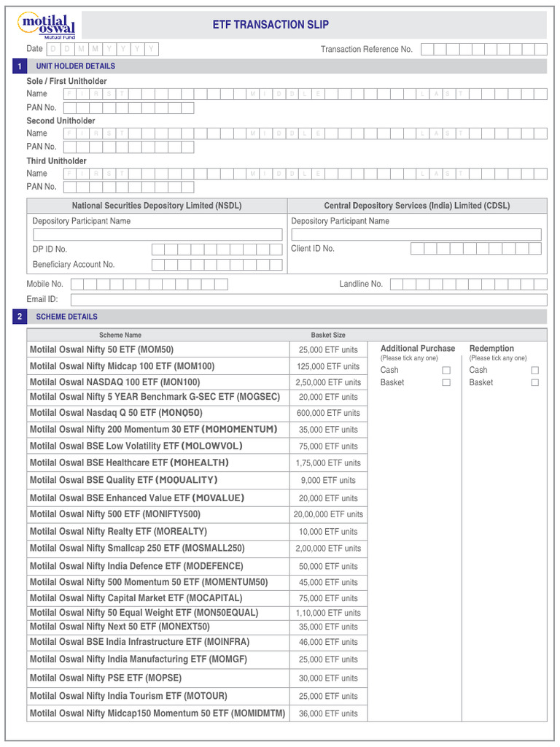Viewport: 560px width, 747px height.
Task: Click the "1,75,000 ETF units" basket size
Action: pyautogui.click(x=328, y=463)
